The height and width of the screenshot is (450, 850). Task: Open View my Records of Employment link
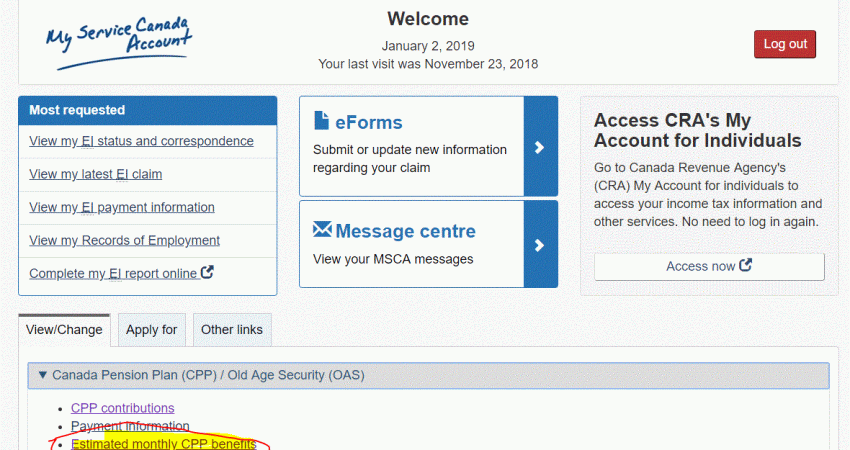pyautogui.click(x=124, y=241)
